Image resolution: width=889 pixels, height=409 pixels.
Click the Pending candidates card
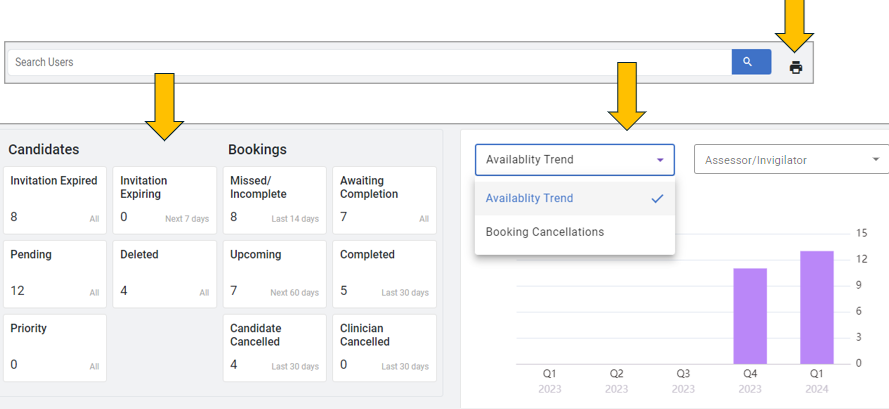(55, 273)
